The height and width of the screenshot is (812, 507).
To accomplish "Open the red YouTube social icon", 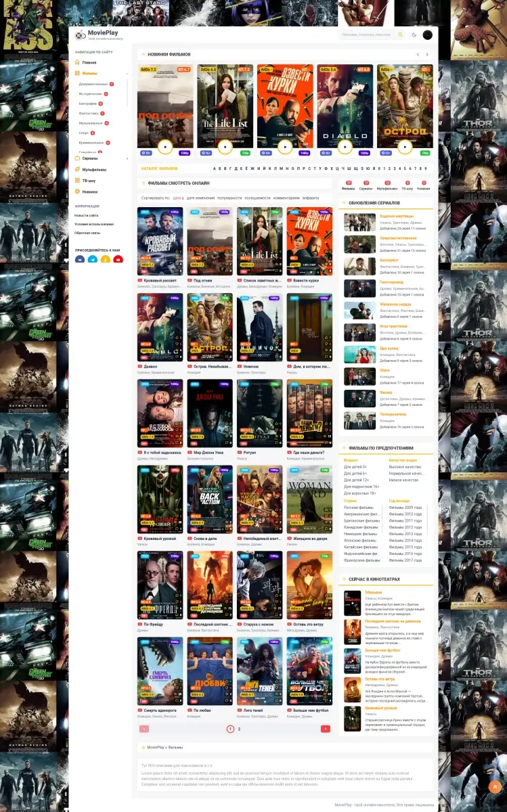I will [x=118, y=258].
